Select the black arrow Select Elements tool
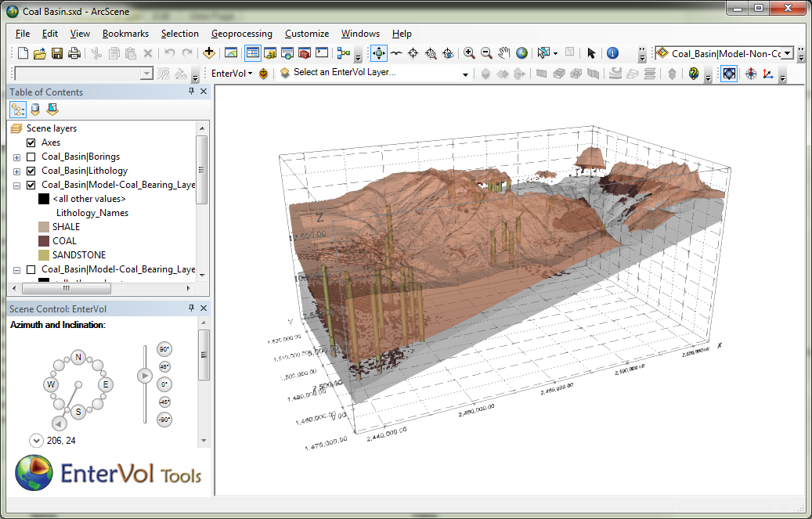Viewport: 812px width, 519px height. [x=591, y=52]
